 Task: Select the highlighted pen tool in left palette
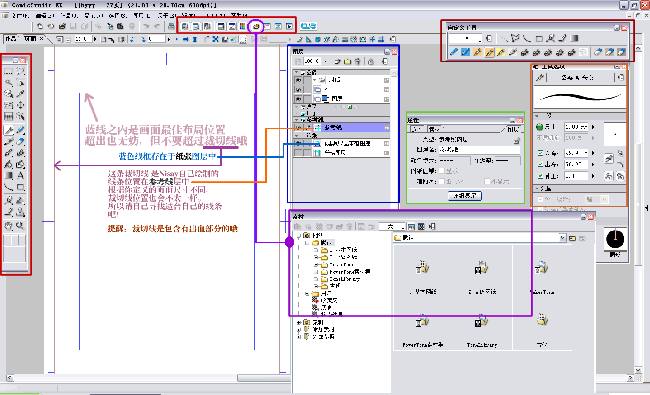click(8, 131)
